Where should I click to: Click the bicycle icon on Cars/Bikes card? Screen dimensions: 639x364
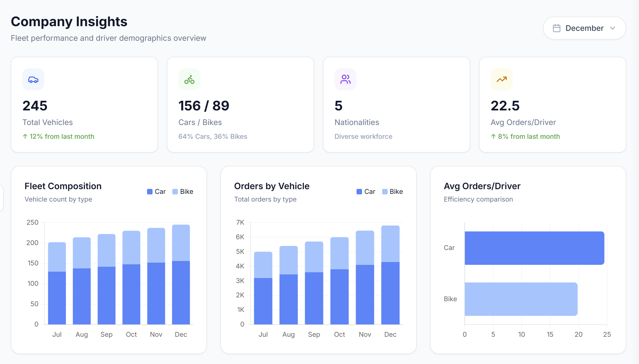189,80
